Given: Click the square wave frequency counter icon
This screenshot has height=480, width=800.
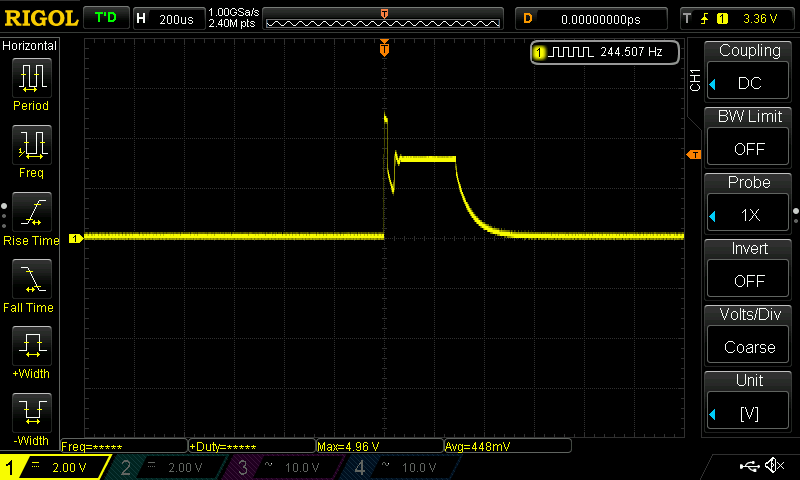Looking at the screenshot, I should point(571,52).
